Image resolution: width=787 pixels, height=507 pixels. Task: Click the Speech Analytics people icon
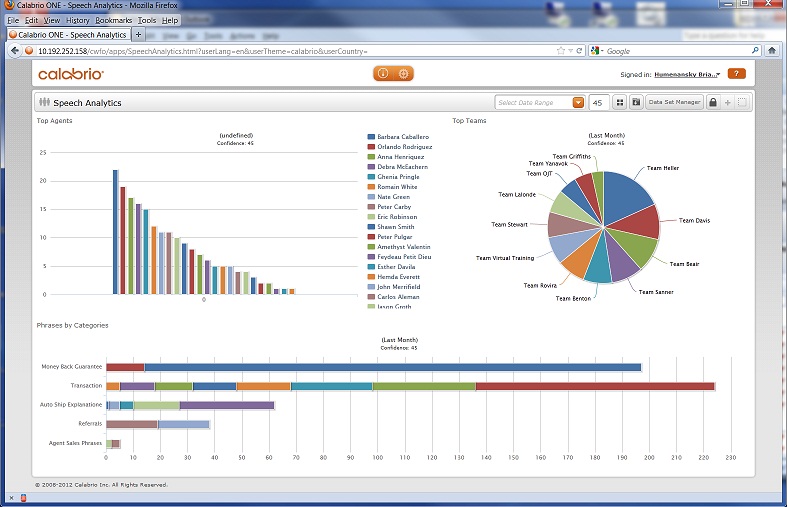(44, 102)
